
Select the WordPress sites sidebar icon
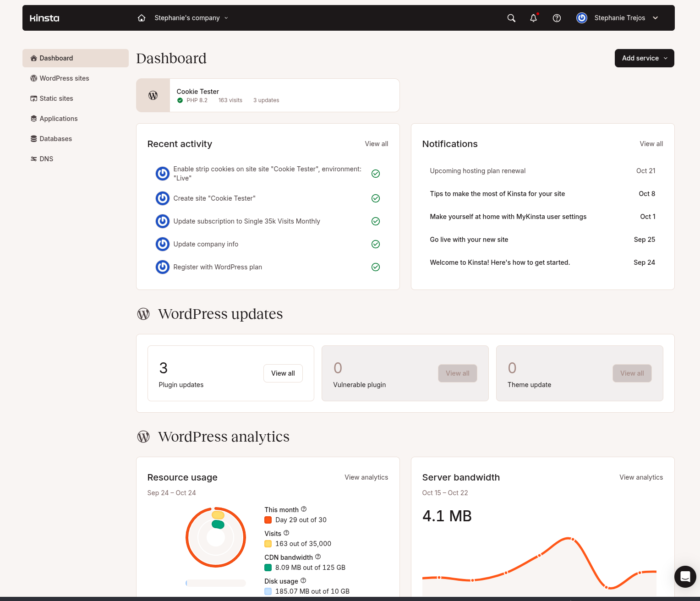tap(33, 78)
